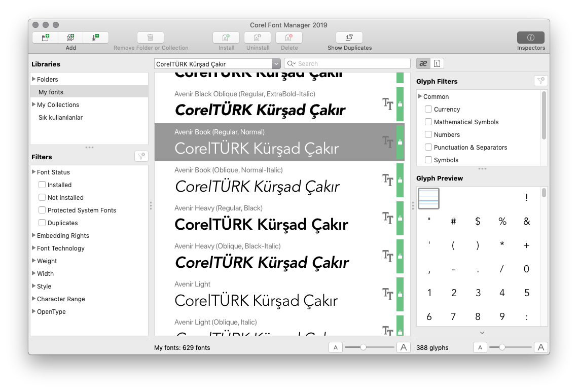Viewport: 578px width, 392px height.
Task: Click the Delete font icon
Action: [289, 37]
